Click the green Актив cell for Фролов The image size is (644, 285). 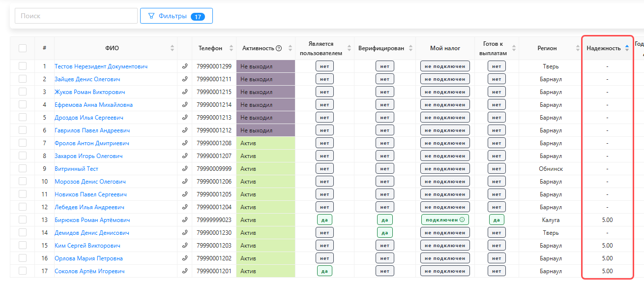[265, 143]
